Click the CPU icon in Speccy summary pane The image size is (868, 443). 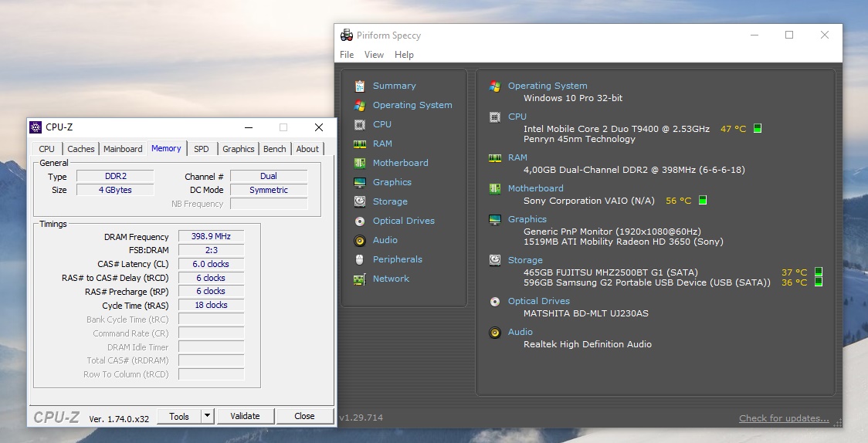point(495,117)
